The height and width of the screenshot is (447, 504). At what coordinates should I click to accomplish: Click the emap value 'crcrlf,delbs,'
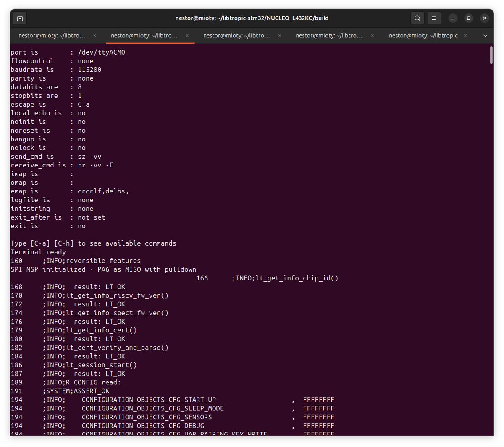pyautogui.click(x=103, y=191)
